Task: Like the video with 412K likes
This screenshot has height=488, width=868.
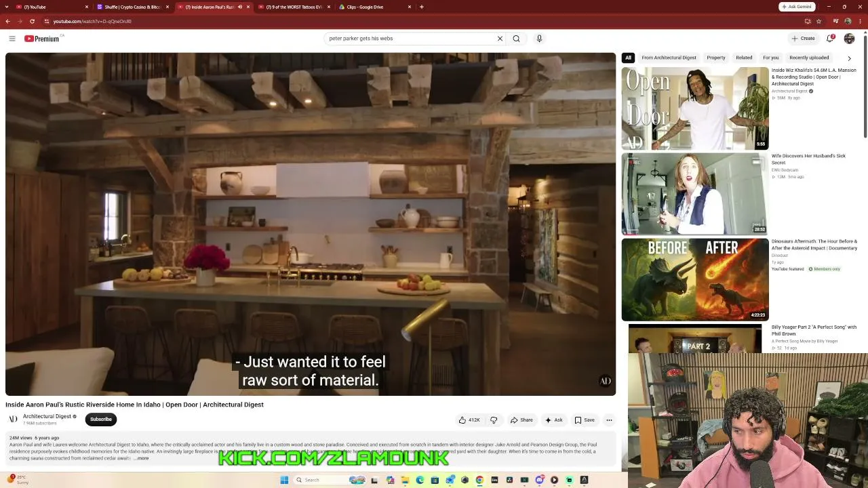Action: (469, 420)
